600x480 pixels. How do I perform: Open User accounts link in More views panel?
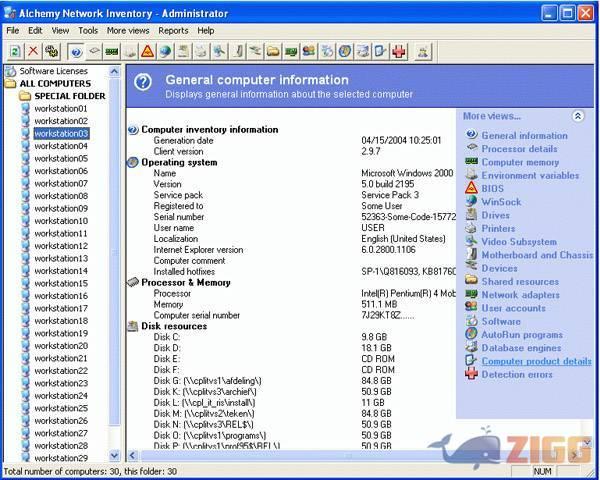coord(514,308)
